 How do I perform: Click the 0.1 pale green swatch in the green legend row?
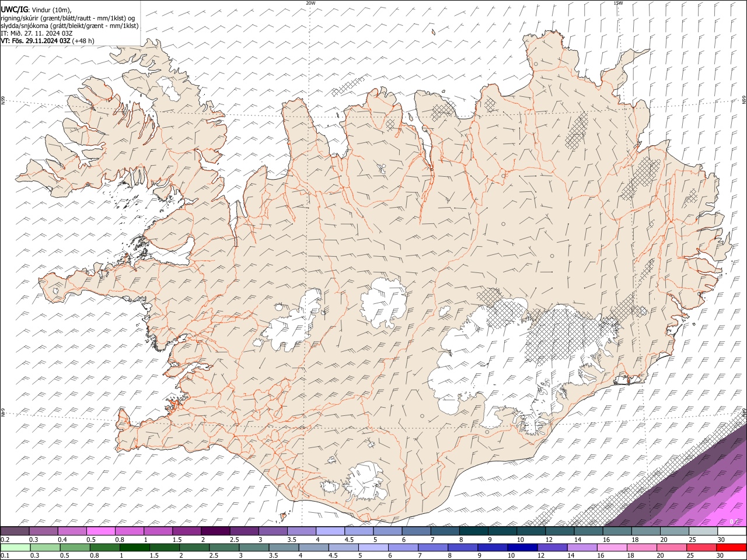15,548
